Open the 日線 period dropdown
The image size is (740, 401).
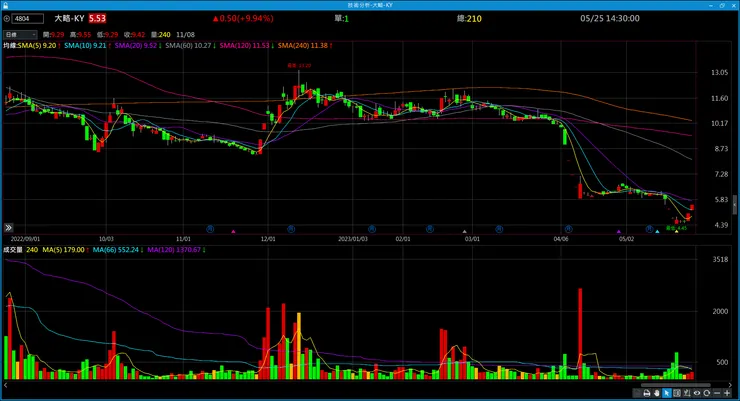[20, 35]
